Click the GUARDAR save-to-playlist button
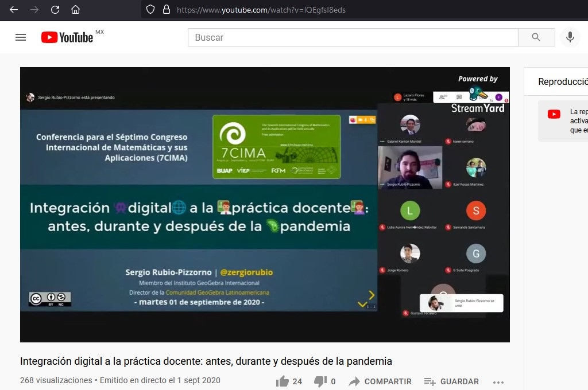 click(451, 381)
